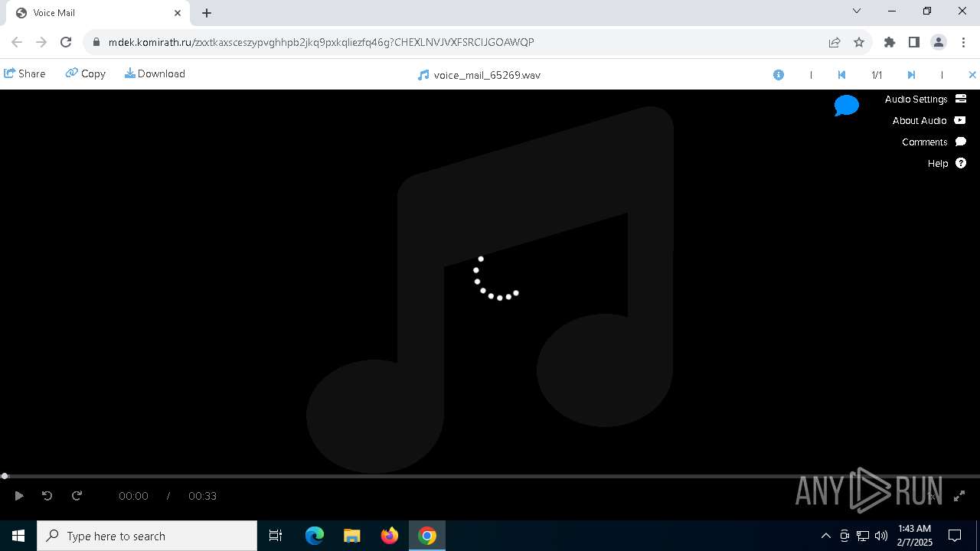
Task: Go to the next track icon
Action: (x=911, y=75)
